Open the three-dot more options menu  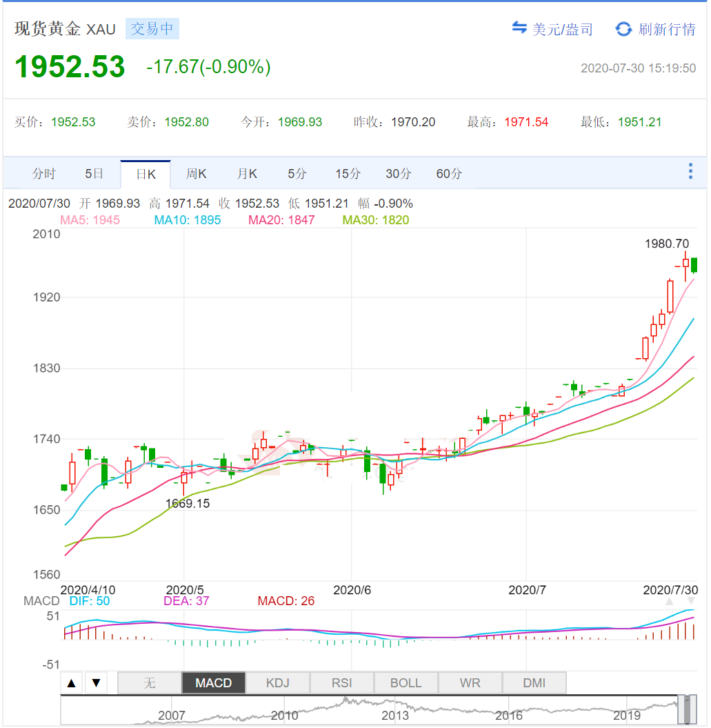tap(690, 172)
